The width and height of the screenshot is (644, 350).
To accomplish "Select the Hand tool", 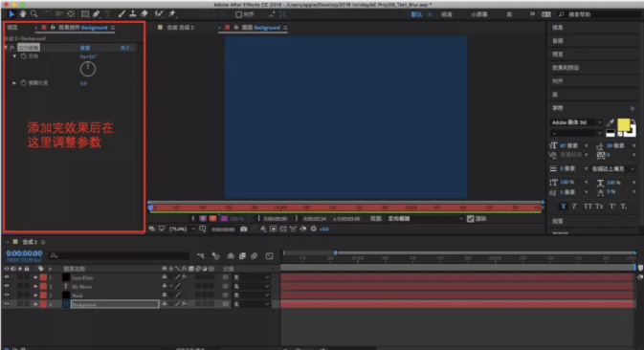I will pyautogui.click(x=23, y=14).
